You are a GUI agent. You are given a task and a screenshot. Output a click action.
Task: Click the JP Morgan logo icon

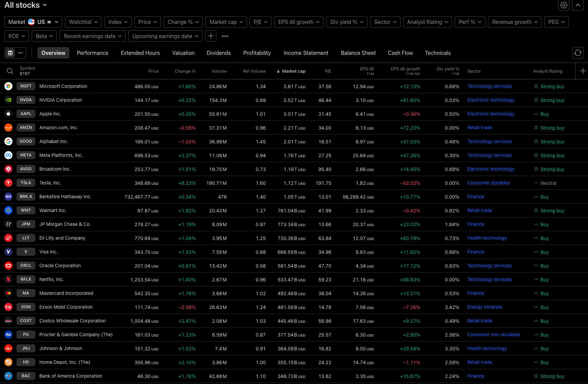tap(8, 224)
